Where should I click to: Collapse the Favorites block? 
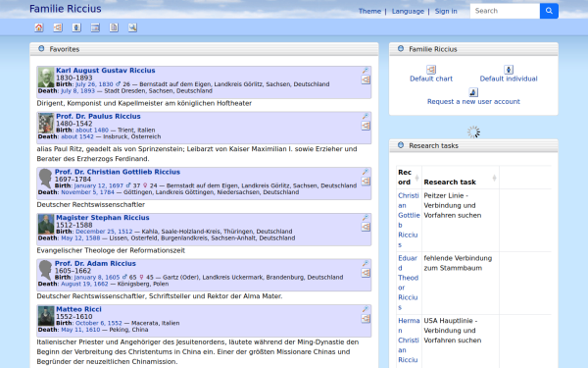[x=41, y=49]
